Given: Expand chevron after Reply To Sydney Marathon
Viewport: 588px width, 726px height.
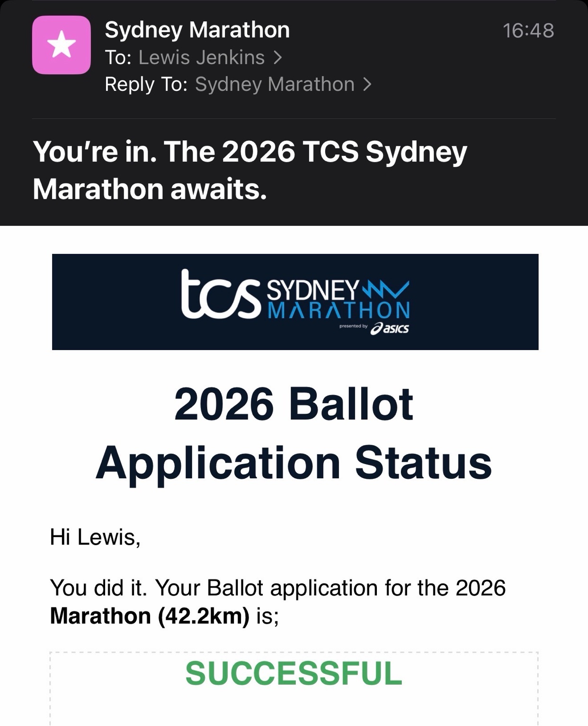Looking at the screenshot, I should tap(367, 84).
